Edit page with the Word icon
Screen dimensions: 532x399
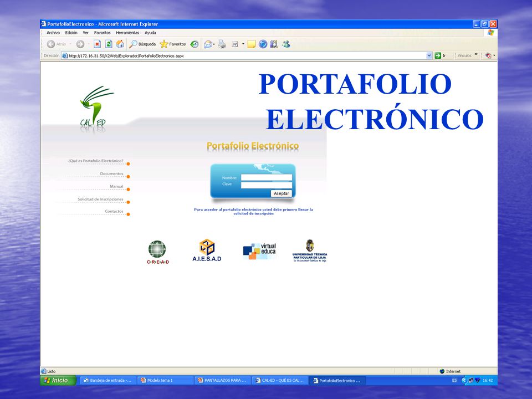point(235,44)
